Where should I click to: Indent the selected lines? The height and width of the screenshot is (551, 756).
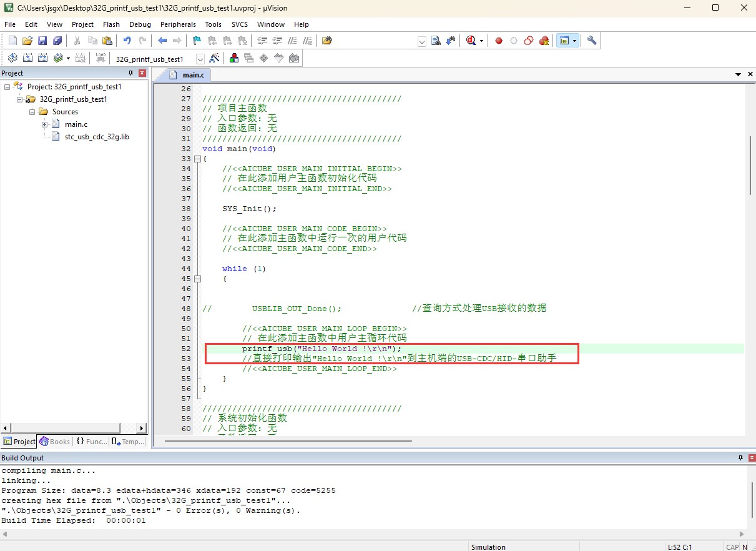click(x=262, y=41)
